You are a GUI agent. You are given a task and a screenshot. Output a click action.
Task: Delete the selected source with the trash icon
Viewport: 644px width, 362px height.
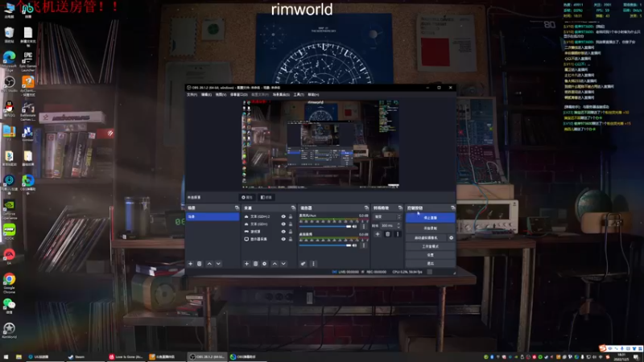[255, 264]
